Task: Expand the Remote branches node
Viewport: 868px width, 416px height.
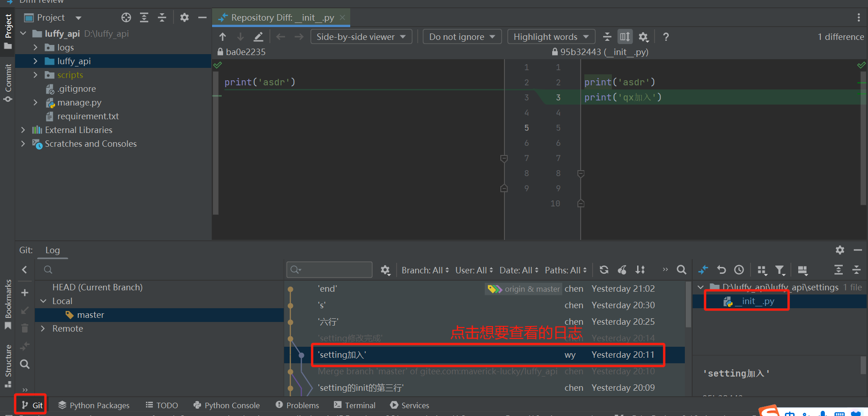Action: point(43,328)
